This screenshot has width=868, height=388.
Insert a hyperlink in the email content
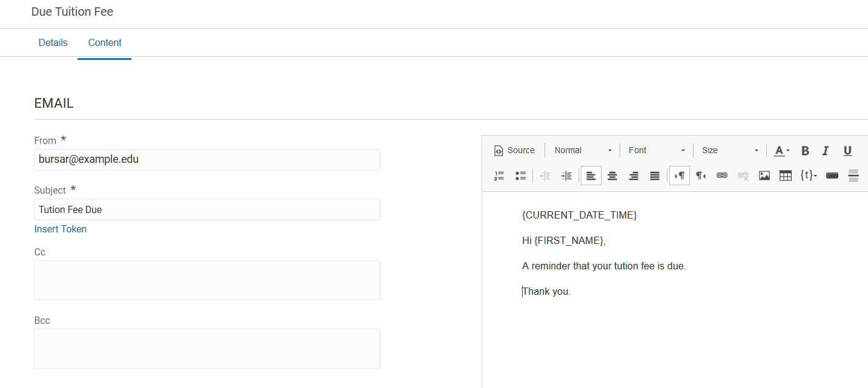pos(721,176)
